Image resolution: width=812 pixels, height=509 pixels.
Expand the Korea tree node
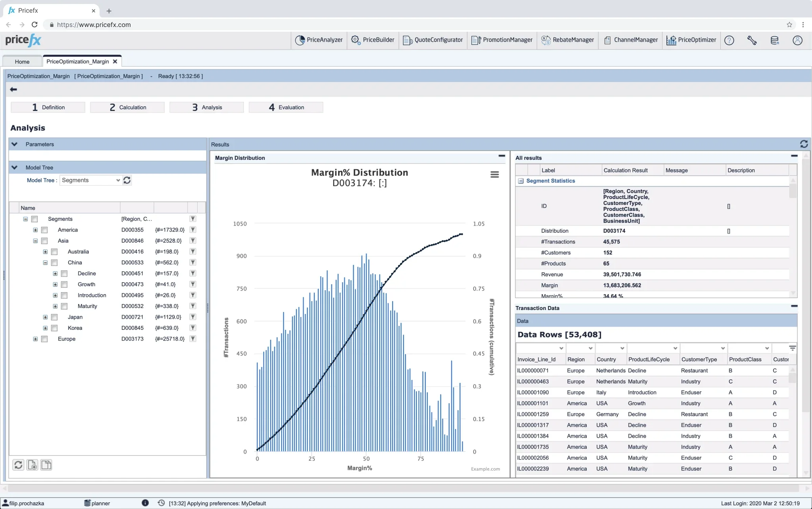pyautogui.click(x=45, y=328)
